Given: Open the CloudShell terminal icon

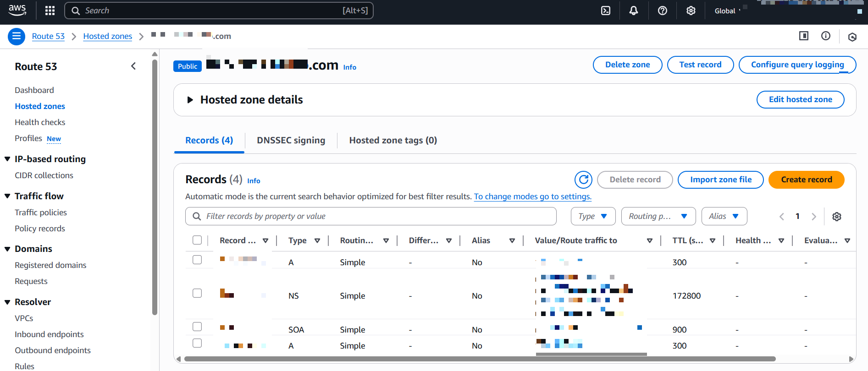Looking at the screenshot, I should click(x=606, y=11).
